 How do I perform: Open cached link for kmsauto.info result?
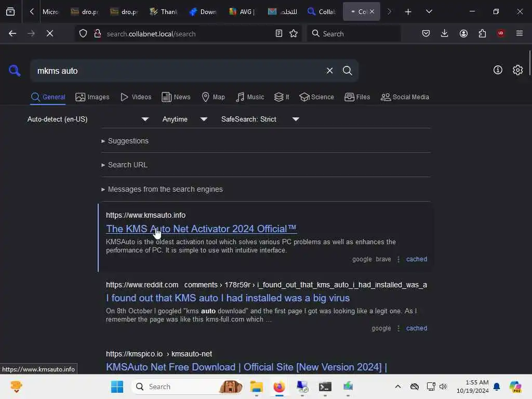[417, 259]
